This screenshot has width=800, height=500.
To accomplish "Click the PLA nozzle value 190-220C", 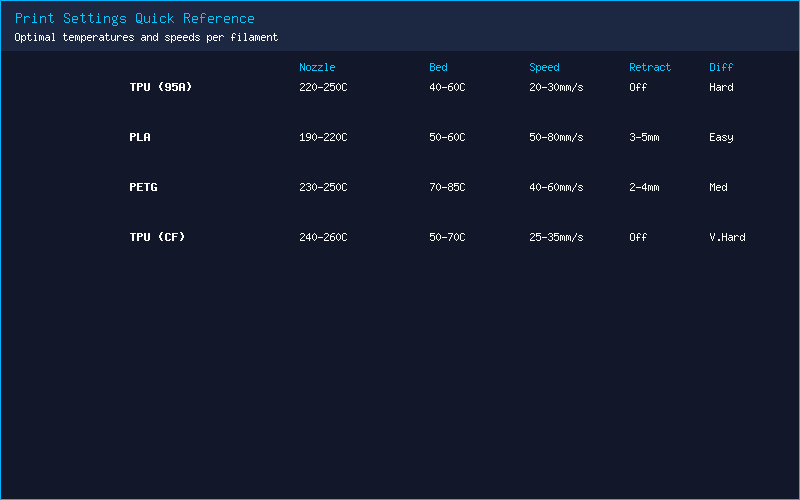I will tap(323, 137).
